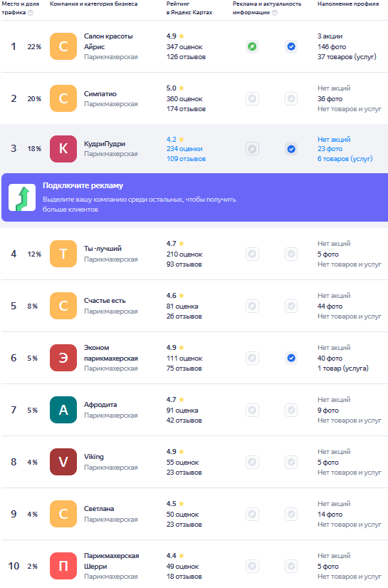Screen dimensions: 388x588
Task: Open the help icon next to Реклама и актуальность информации
Action: pyautogui.click(x=275, y=12)
